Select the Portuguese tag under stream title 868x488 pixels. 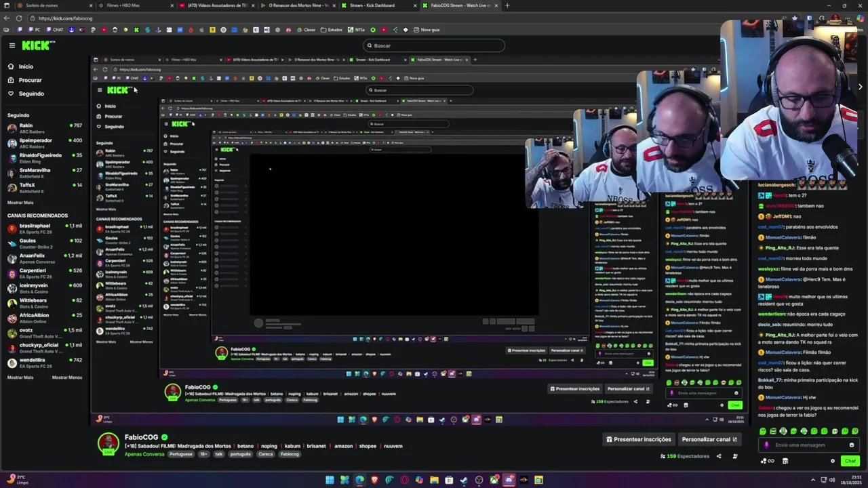click(181, 454)
